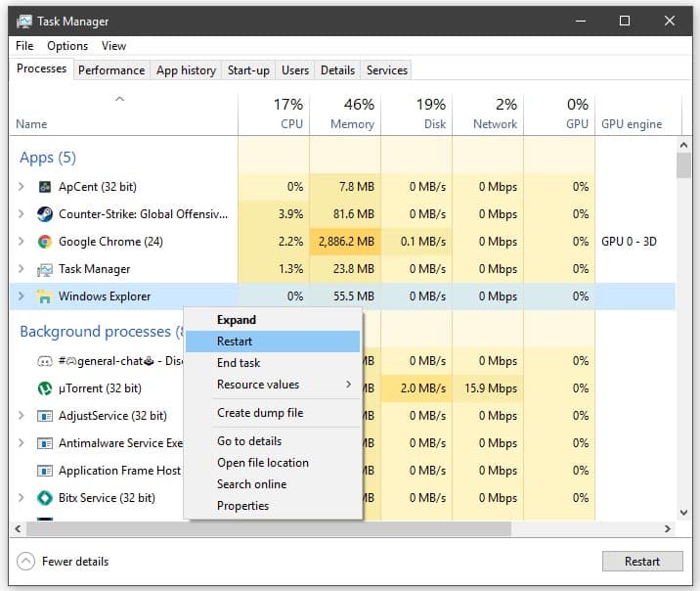Viewport: 700px width, 591px height.
Task: Click the Counter-Strike Steam icon
Action: coord(45,214)
